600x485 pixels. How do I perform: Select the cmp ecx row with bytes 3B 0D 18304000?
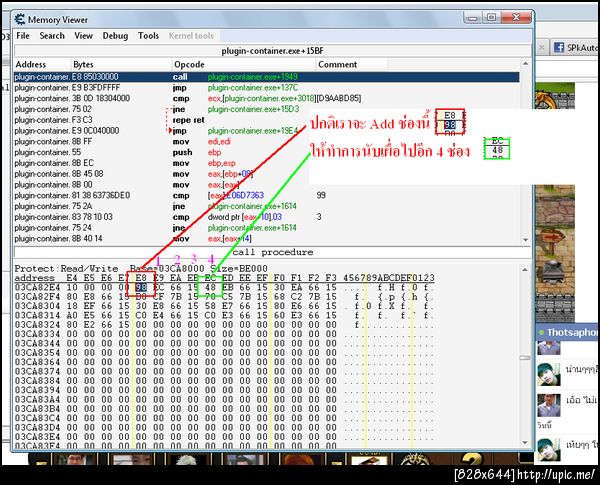click(x=267, y=98)
